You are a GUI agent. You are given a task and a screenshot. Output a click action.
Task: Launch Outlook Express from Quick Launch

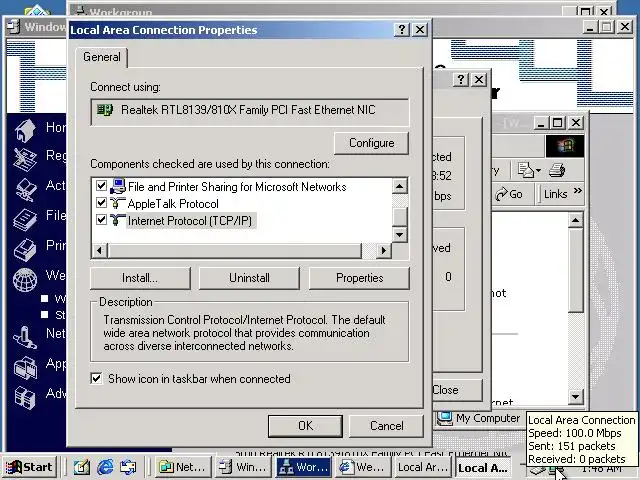pyautogui.click(x=128, y=466)
